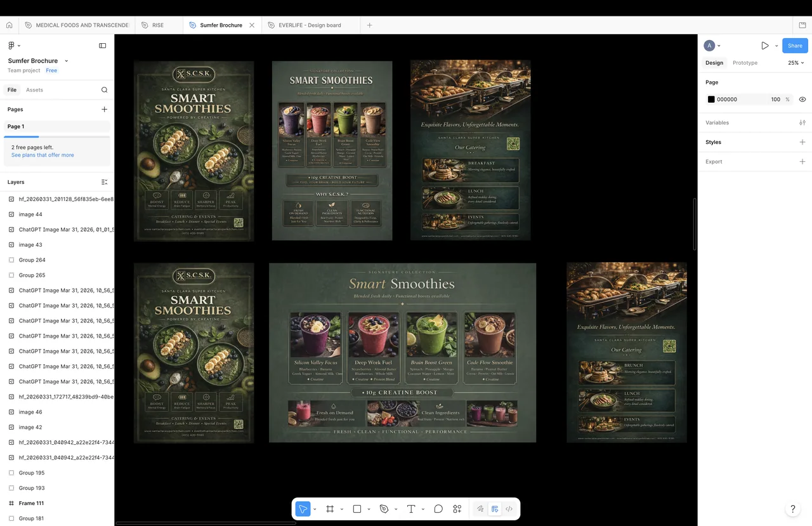Open the Variables settings icon
This screenshot has height=526, width=812.
click(802, 122)
